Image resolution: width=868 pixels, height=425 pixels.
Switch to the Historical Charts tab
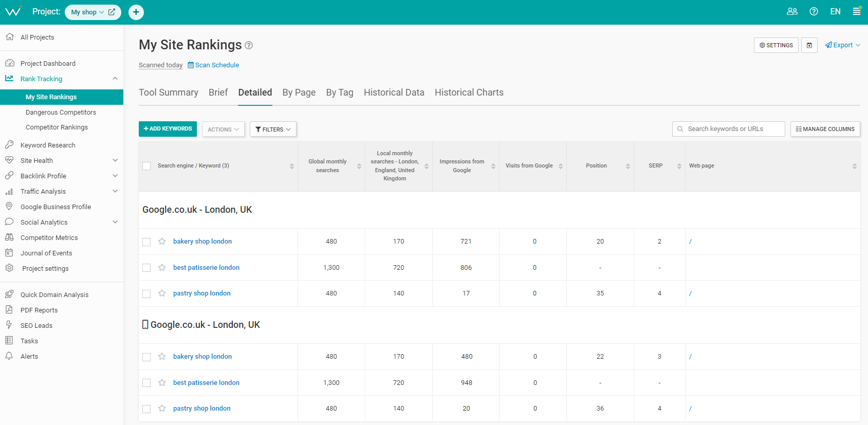click(x=469, y=93)
